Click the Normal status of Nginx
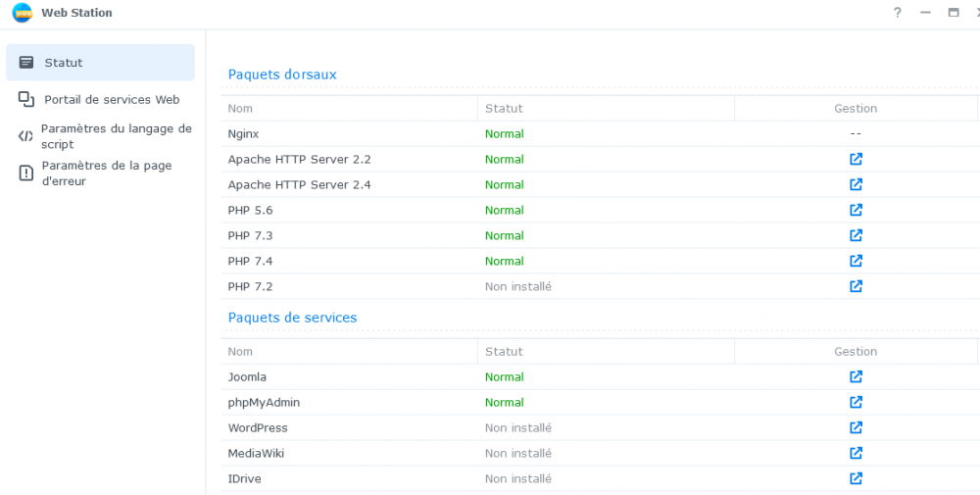The width and height of the screenshot is (980, 495). [x=505, y=133]
